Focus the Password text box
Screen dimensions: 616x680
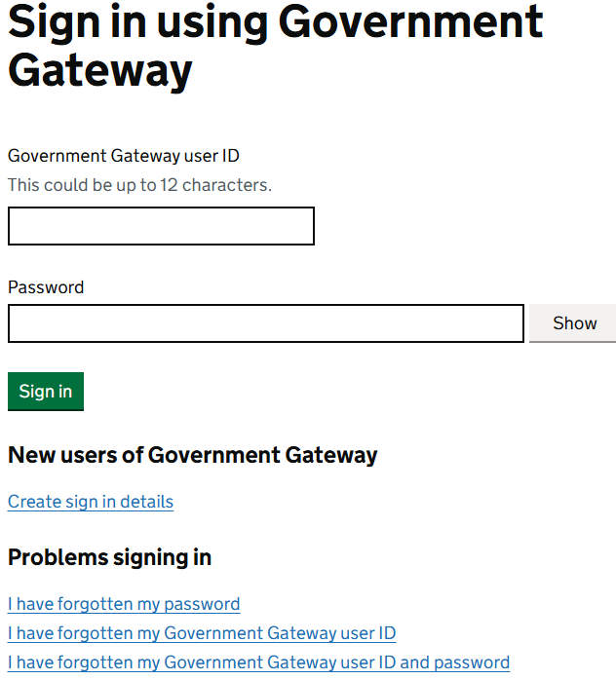pos(265,323)
